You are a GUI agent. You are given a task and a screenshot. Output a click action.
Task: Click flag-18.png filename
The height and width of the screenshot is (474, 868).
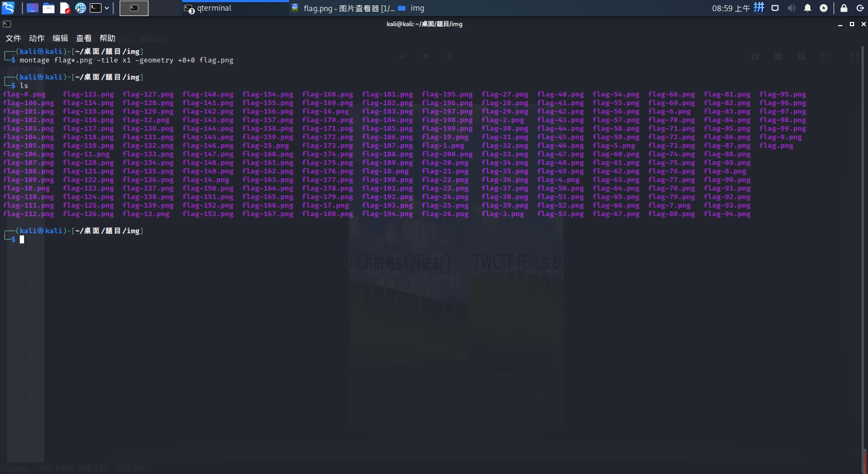click(x=386, y=171)
